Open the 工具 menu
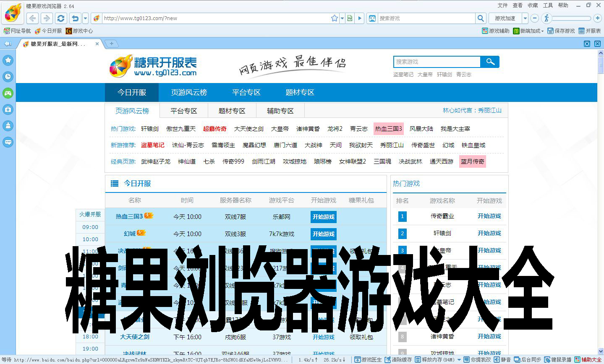 click(548, 5)
